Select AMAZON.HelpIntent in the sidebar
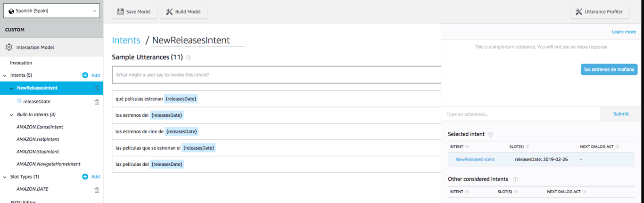The height and width of the screenshot is (203, 644). (x=38, y=139)
